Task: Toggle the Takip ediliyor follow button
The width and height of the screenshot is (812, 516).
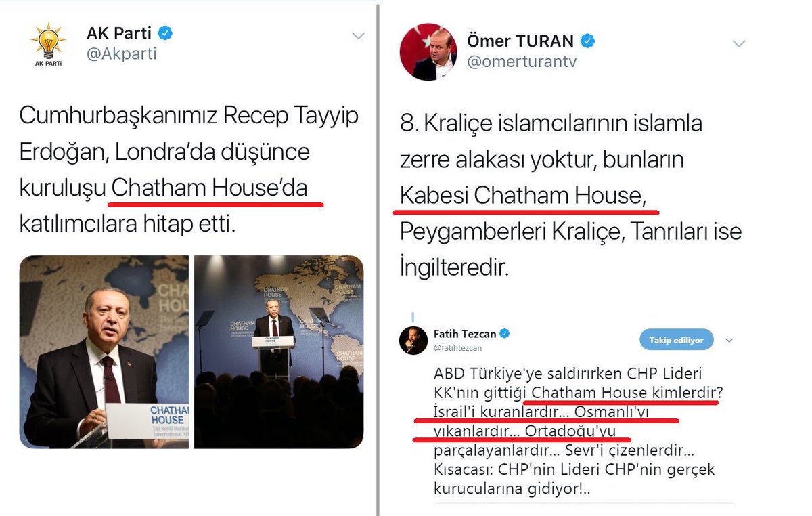Action: tap(677, 340)
